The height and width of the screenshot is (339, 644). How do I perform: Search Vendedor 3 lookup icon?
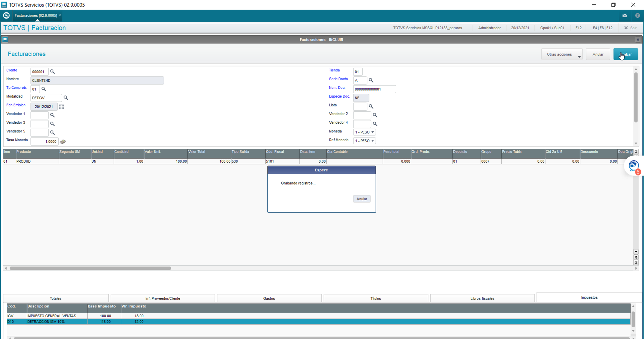tap(52, 124)
